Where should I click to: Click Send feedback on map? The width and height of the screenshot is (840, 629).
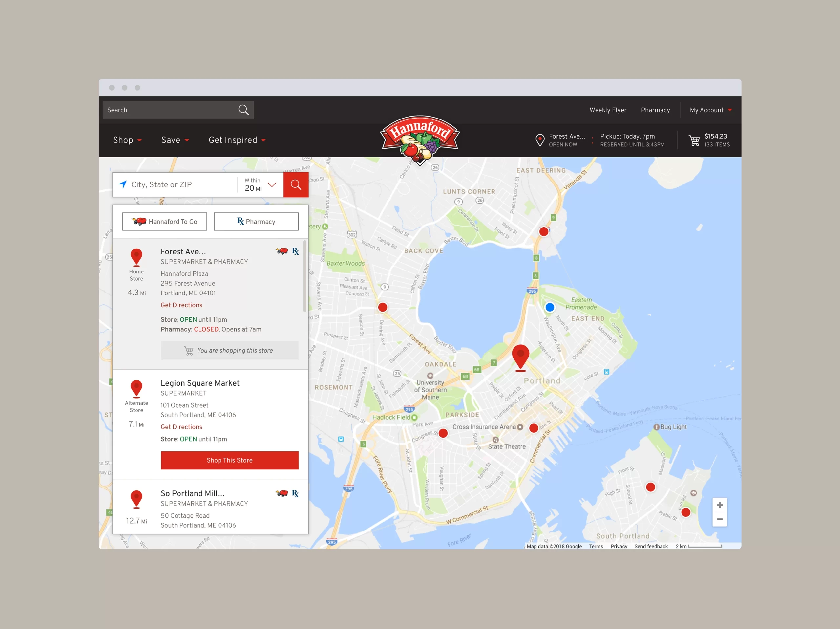651,546
